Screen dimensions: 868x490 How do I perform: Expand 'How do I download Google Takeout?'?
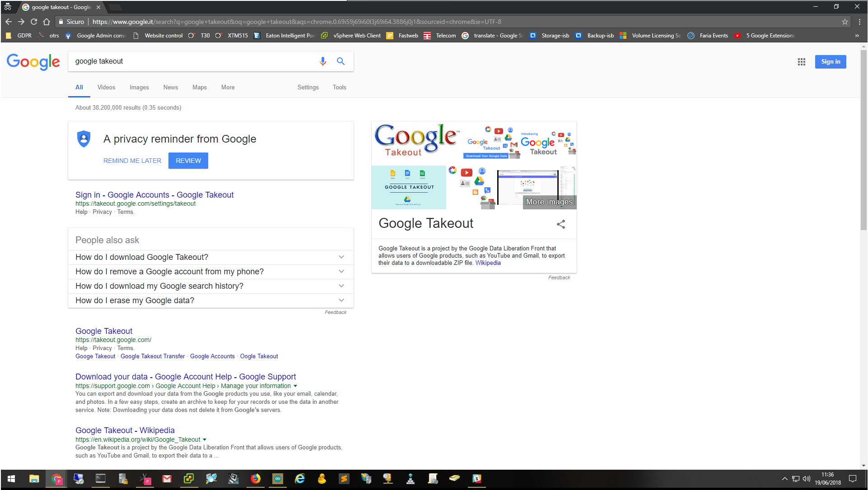click(x=211, y=257)
